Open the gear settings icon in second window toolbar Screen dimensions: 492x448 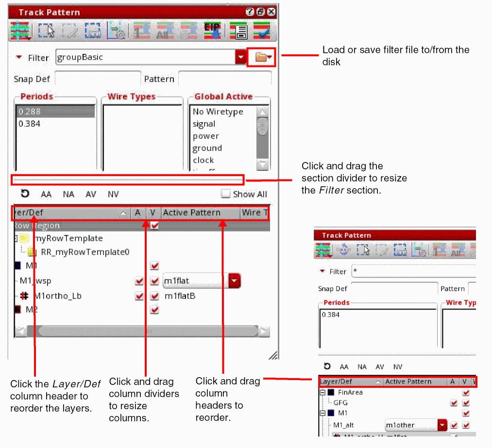click(419, 250)
